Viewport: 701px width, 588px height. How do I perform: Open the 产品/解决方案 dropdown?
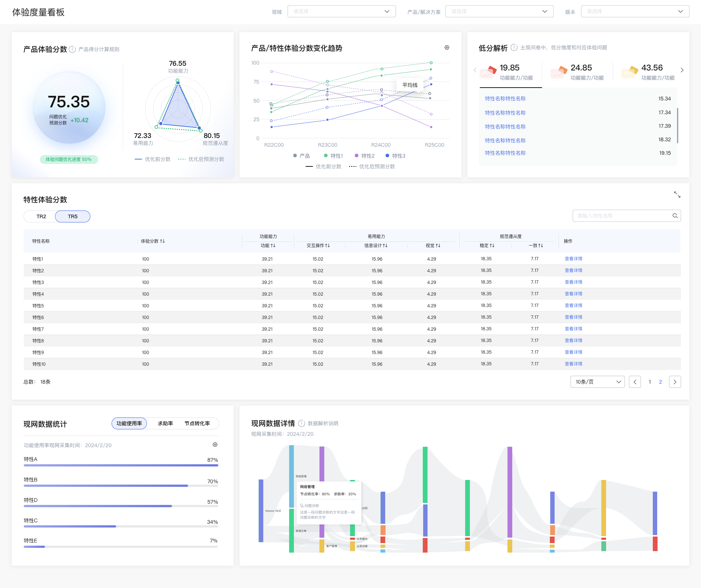pyautogui.click(x=499, y=11)
